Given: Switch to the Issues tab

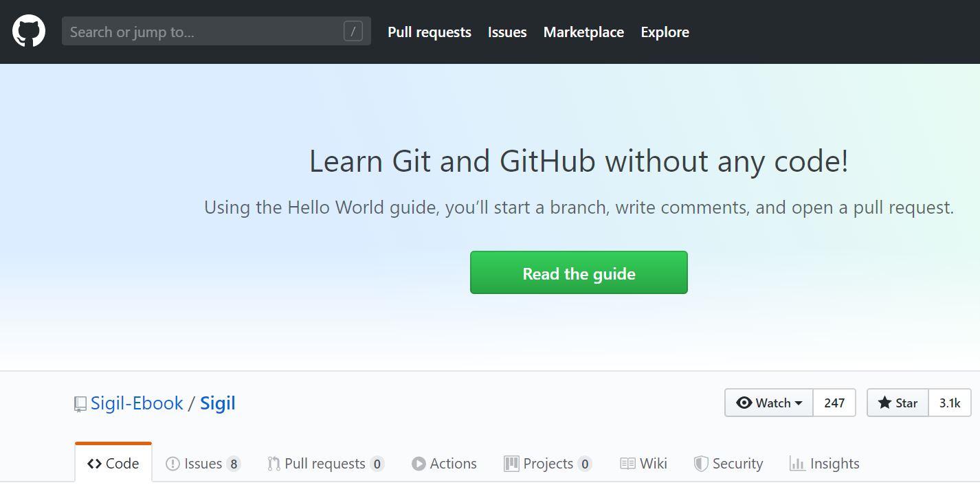Looking at the screenshot, I should tap(203, 464).
